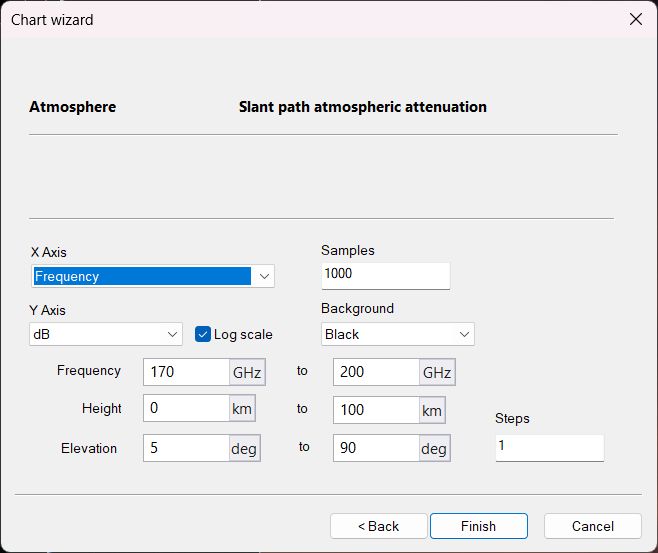The height and width of the screenshot is (553, 658).
Task: Open the Background color dropdown
Action: tap(463, 334)
